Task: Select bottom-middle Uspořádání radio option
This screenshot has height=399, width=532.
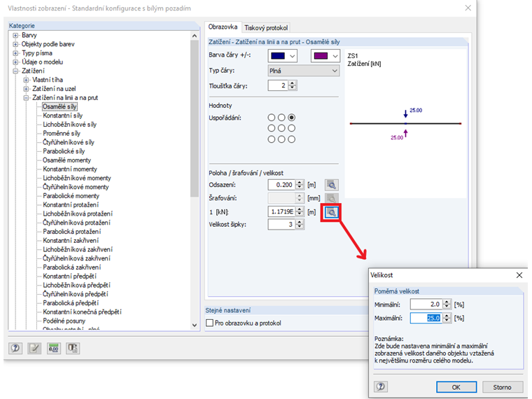Action: point(281,139)
